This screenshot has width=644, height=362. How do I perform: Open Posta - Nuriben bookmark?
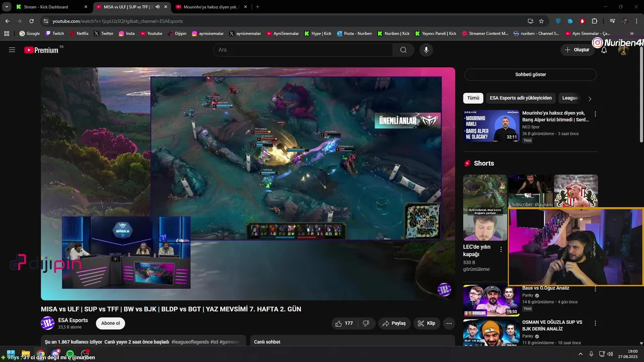(x=354, y=34)
